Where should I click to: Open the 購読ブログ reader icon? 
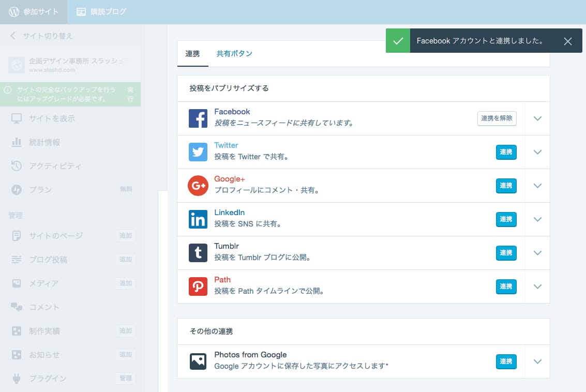point(81,12)
